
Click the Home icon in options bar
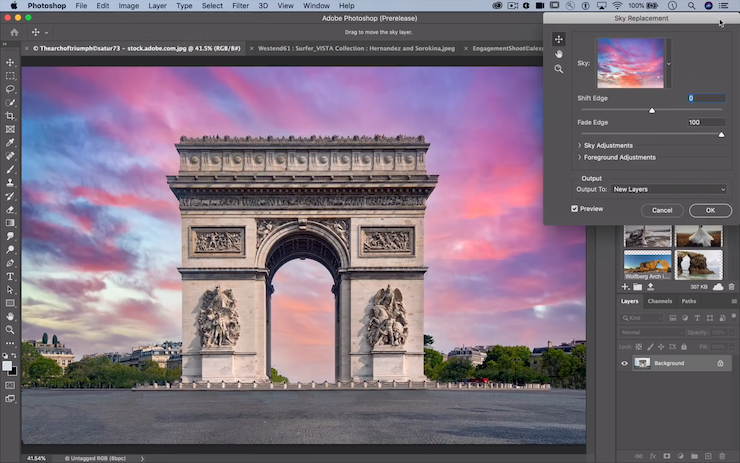tap(14, 32)
